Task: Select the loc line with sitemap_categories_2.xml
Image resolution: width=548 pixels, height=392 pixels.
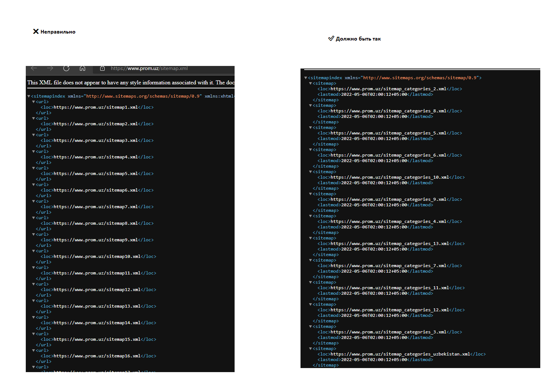Action: 390,89
